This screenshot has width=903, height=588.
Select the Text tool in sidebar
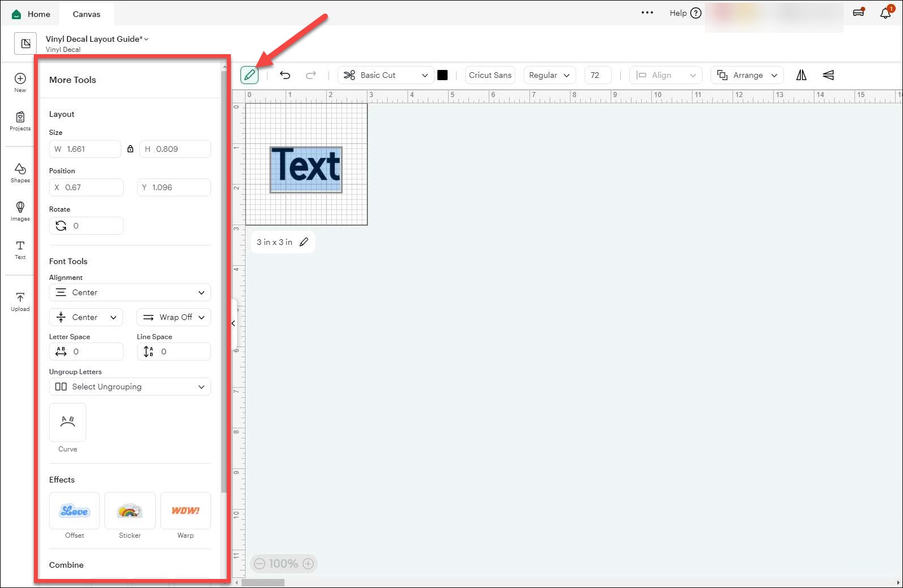(20, 249)
